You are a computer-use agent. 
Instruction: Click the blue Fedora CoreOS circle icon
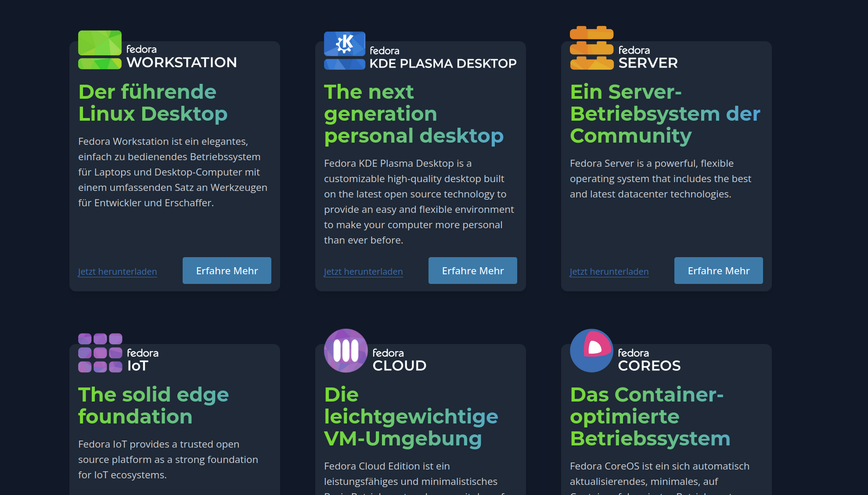[x=591, y=351]
